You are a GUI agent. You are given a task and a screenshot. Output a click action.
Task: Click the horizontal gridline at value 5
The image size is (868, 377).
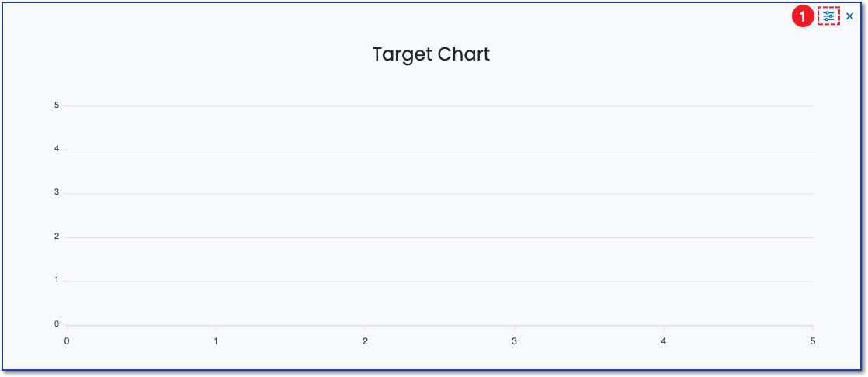pos(439,106)
